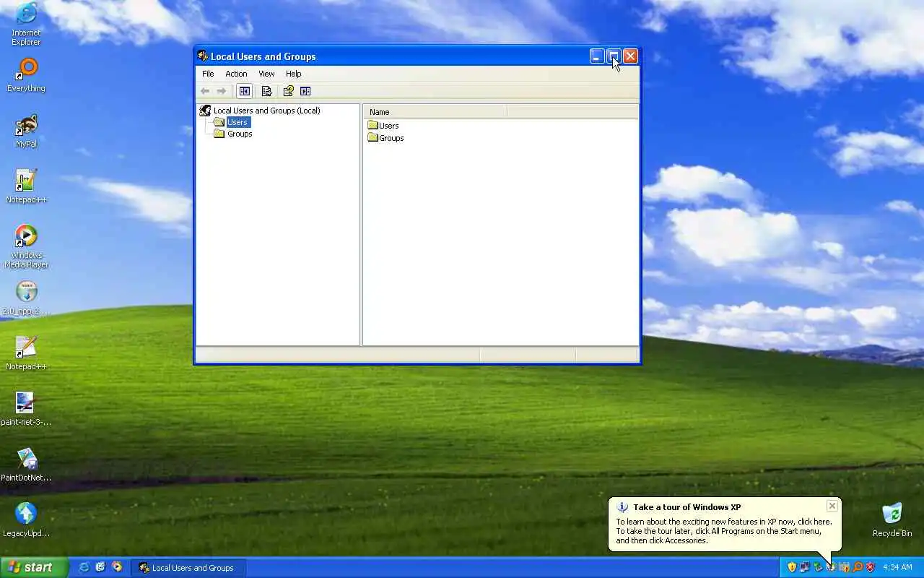This screenshot has width=924, height=578.
Task: Open the File menu
Action: point(208,74)
